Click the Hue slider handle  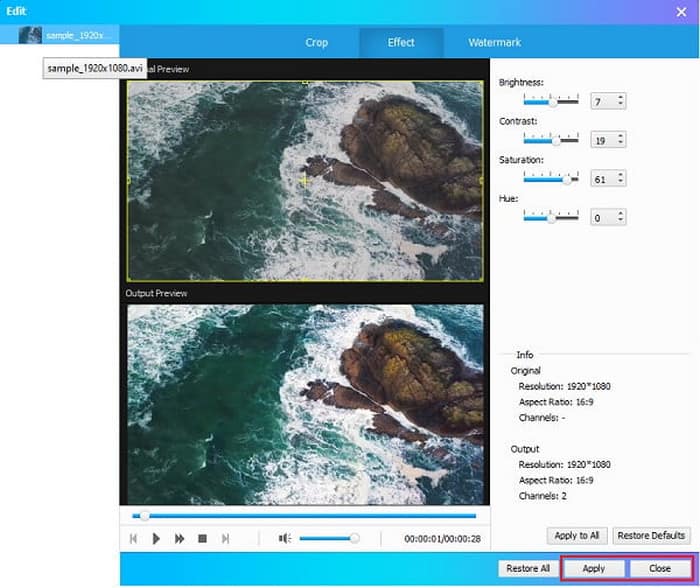pyautogui.click(x=550, y=217)
